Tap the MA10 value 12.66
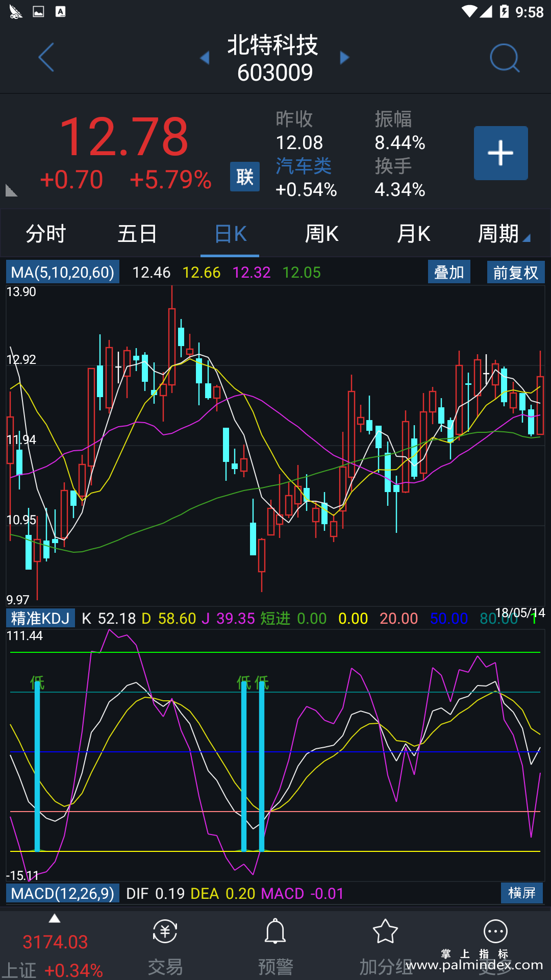 [202, 273]
